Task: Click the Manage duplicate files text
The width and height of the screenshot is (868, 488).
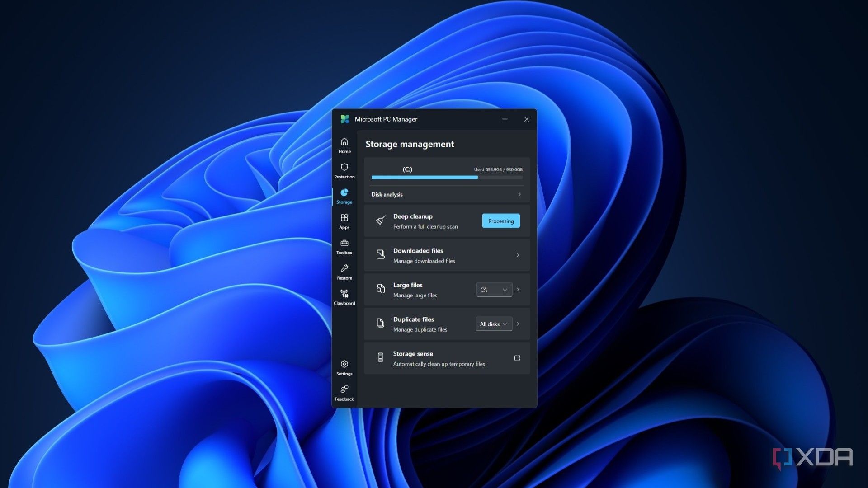Action: [420, 330]
